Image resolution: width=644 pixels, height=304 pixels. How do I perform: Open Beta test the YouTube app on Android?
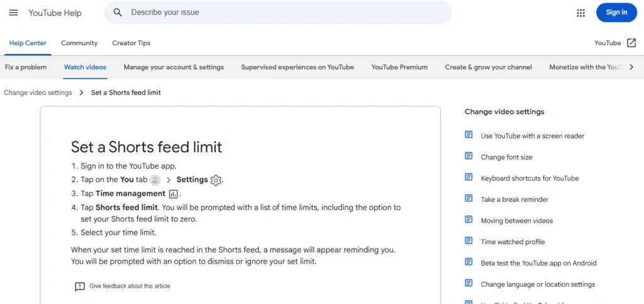pos(538,263)
